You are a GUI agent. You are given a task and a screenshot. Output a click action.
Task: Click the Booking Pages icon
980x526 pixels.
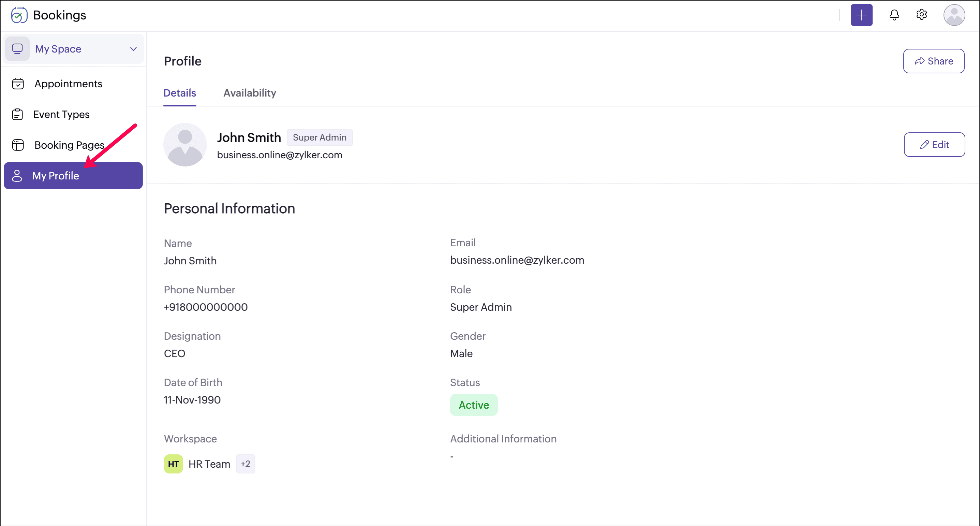pyautogui.click(x=18, y=145)
